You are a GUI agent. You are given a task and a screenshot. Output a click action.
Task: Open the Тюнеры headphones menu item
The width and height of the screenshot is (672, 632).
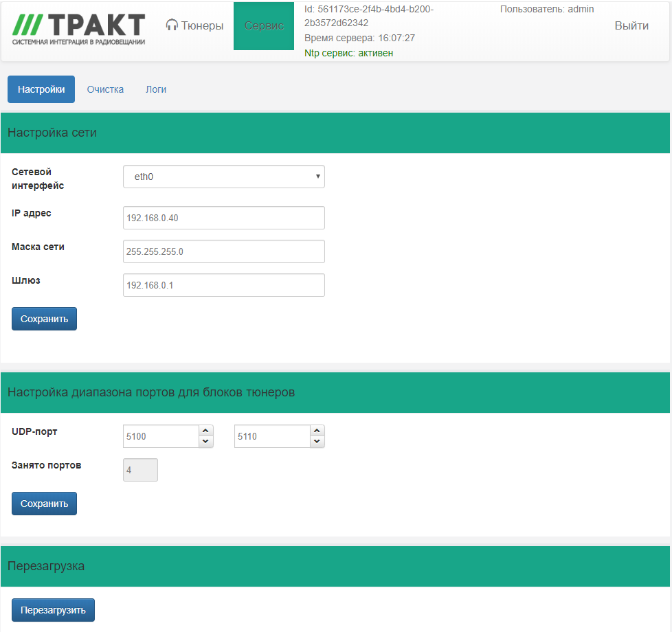(194, 25)
